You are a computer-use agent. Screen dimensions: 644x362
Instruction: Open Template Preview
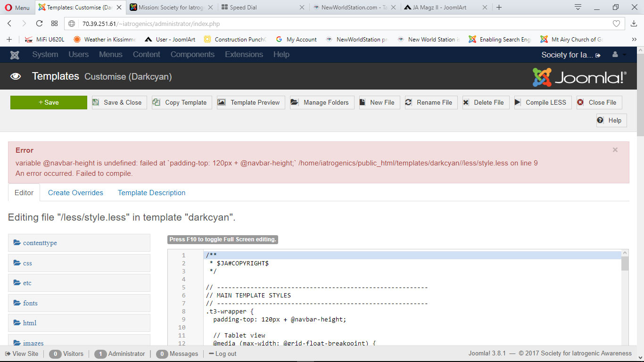click(250, 102)
